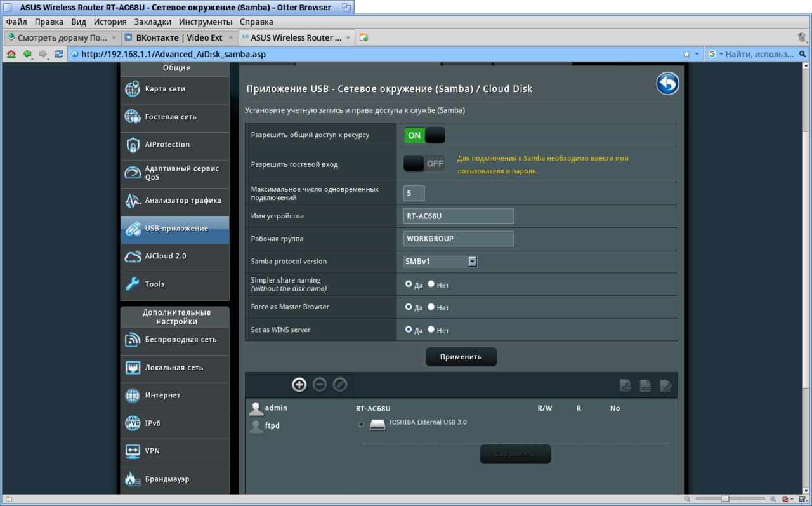The width and height of the screenshot is (812, 506).
Task: Select Да for Simpler share naming
Action: [x=409, y=284]
